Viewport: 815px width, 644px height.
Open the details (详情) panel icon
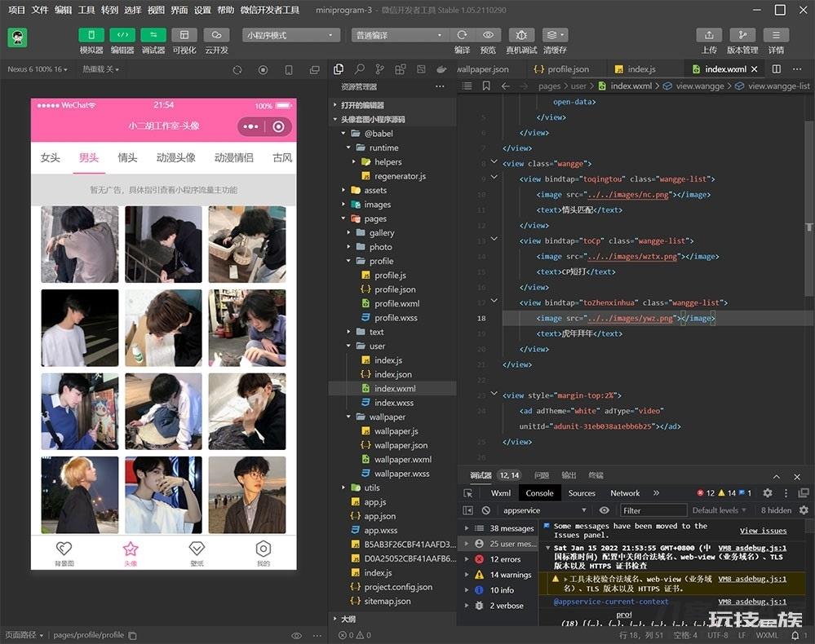tap(776, 35)
